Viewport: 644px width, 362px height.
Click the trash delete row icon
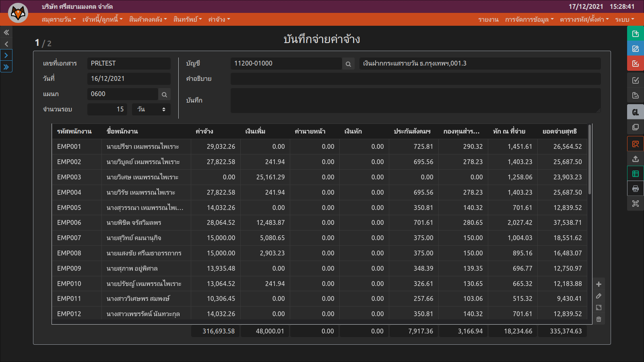[599, 319]
